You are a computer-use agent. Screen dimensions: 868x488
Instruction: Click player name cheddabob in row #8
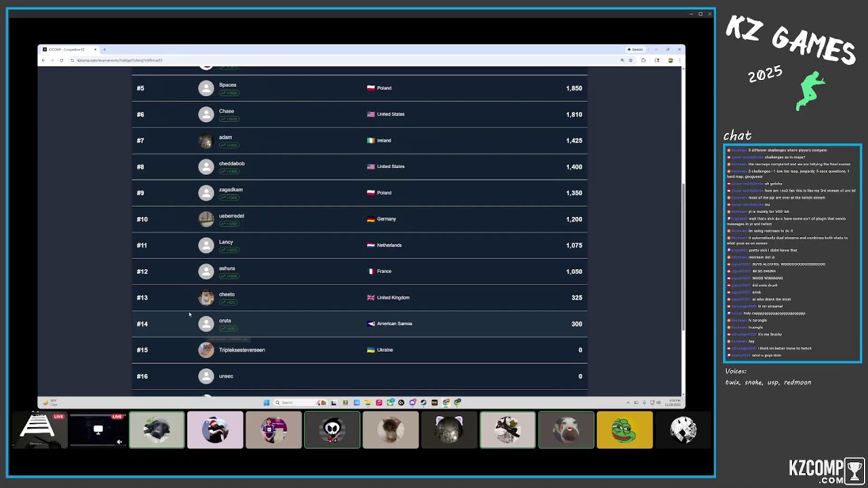point(231,163)
